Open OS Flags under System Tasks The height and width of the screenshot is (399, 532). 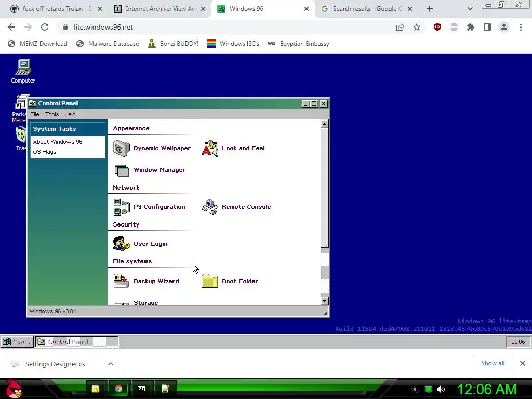(45, 152)
